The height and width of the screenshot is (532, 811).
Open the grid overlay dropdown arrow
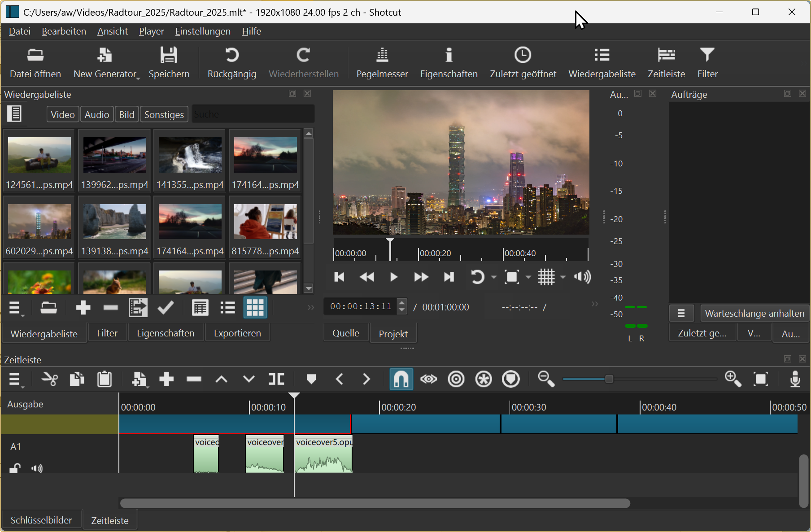click(x=563, y=277)
